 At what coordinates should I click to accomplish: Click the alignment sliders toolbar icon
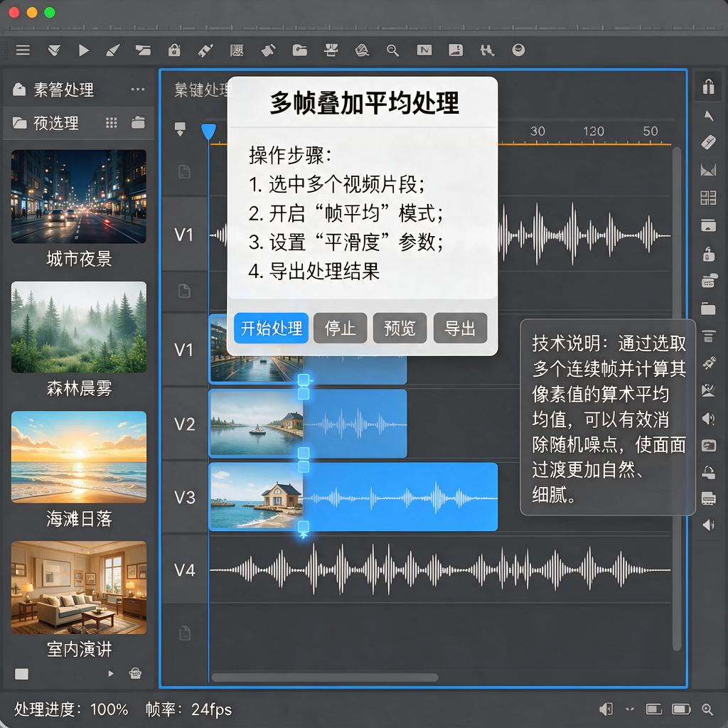(487, 50)
